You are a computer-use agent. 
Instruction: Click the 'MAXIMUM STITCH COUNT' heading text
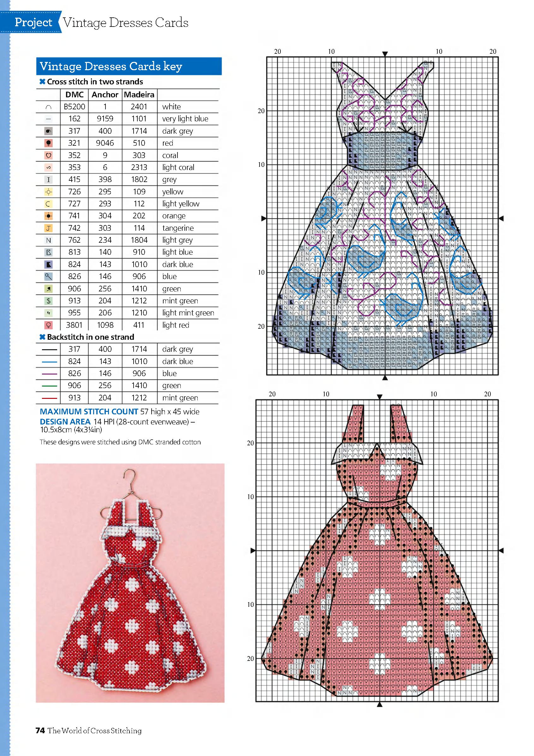click(x=88, y=412)
